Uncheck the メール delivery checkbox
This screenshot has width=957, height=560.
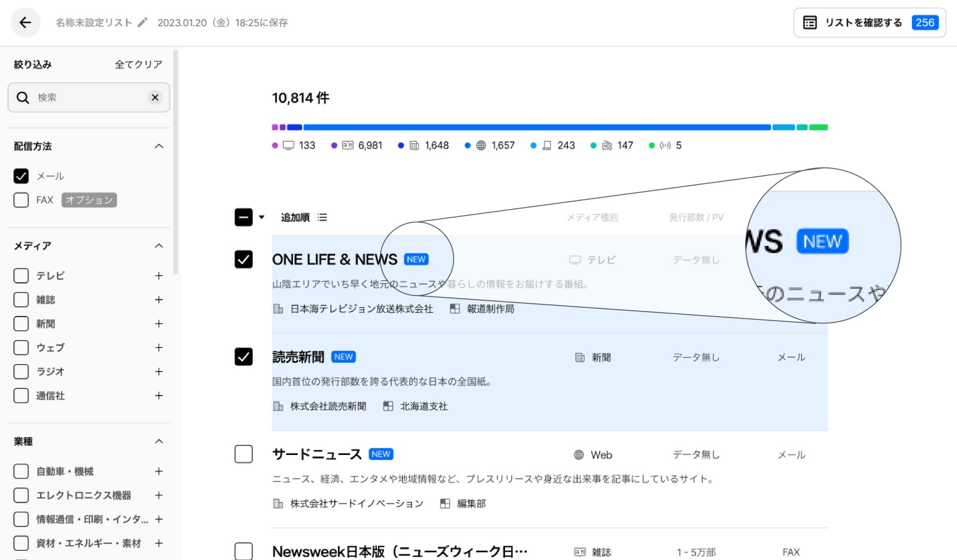[x=21, y=176]
